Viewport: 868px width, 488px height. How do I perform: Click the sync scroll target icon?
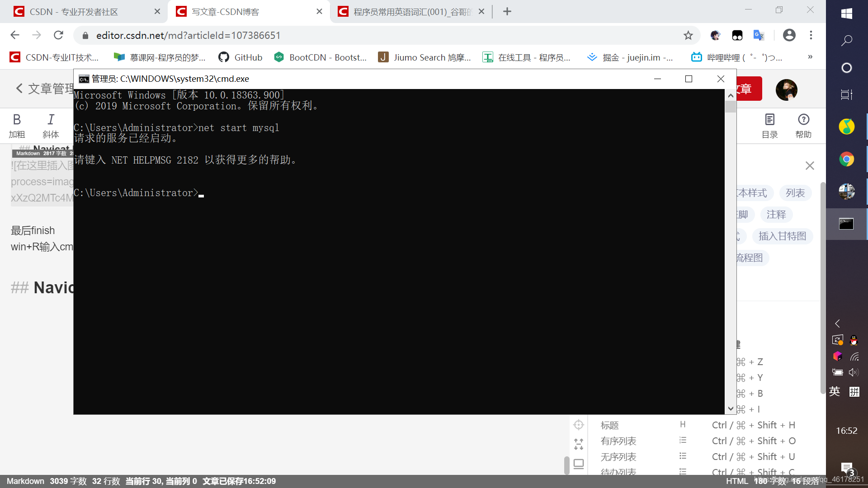[x=579, y=425]
